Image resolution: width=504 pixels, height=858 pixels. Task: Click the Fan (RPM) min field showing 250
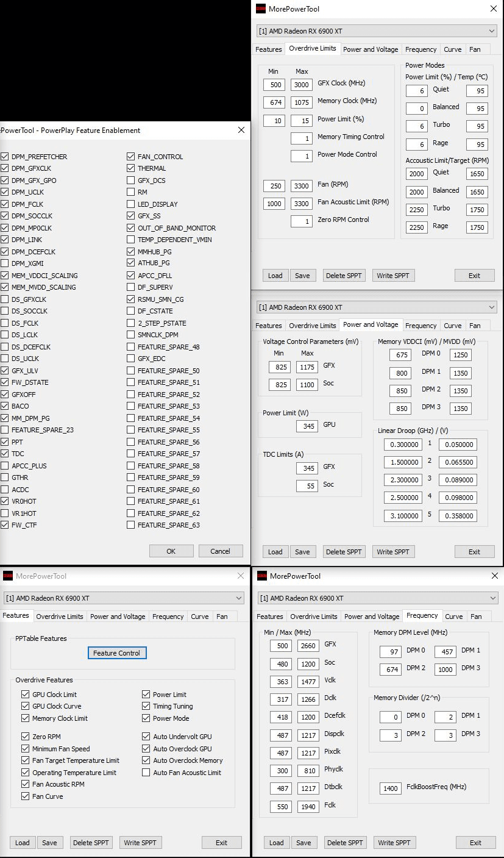pyautogui.click(x=274, y=186)
